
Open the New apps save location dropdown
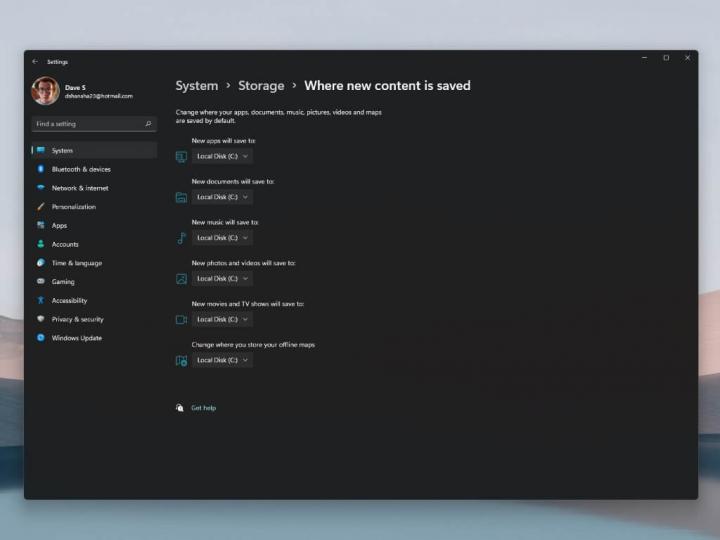[222, 157]
